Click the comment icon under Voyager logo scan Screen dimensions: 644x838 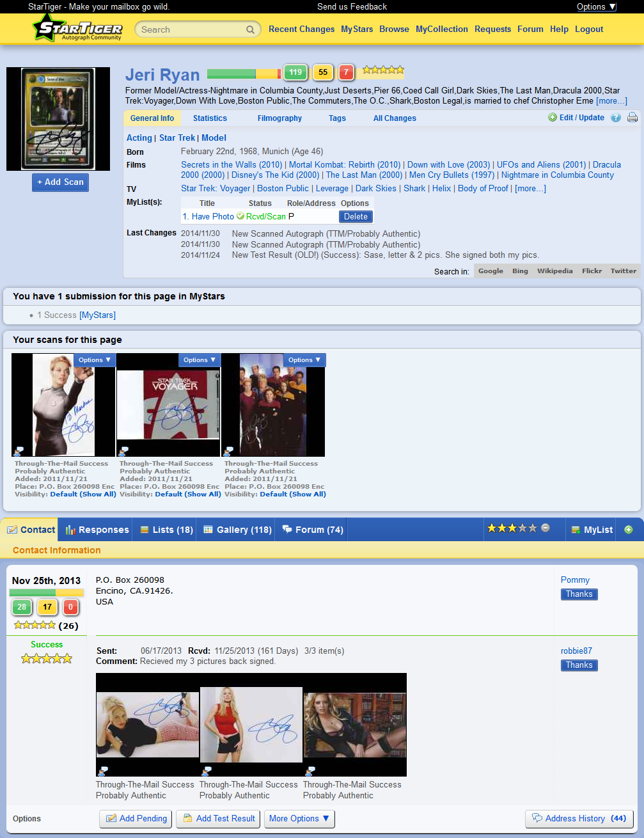(x=123, y=452)
